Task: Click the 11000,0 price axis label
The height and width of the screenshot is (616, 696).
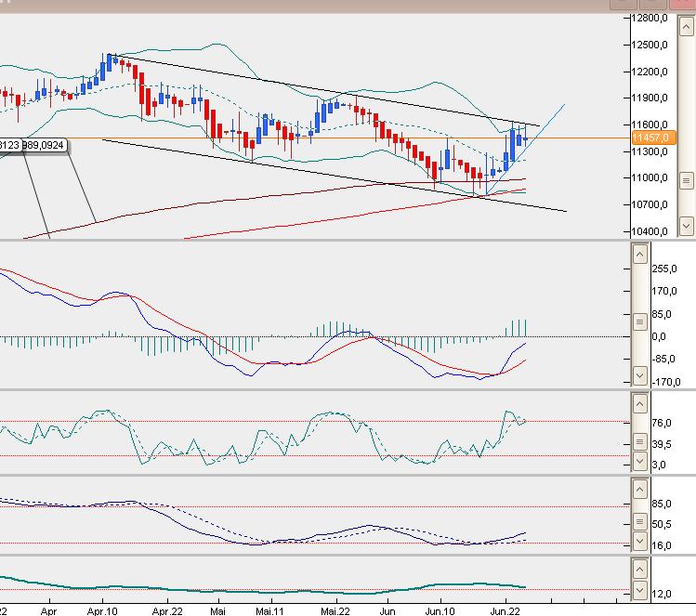Action: 650,178
